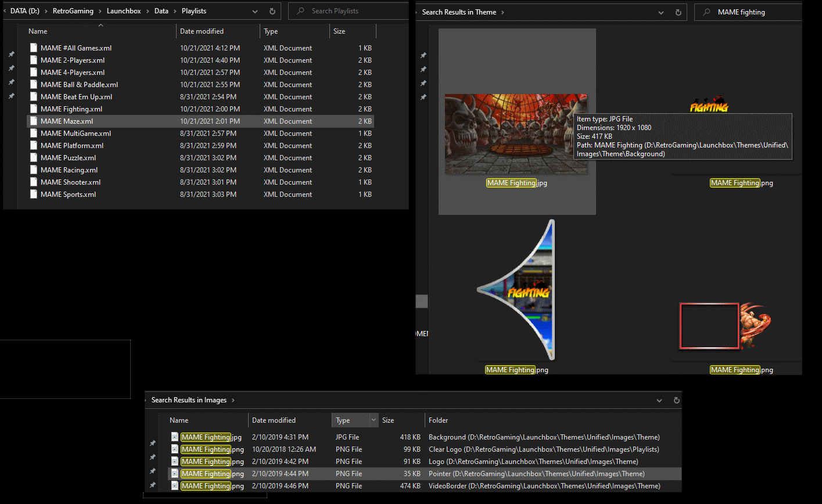Open address history dropdown in Theme search window

661,12
